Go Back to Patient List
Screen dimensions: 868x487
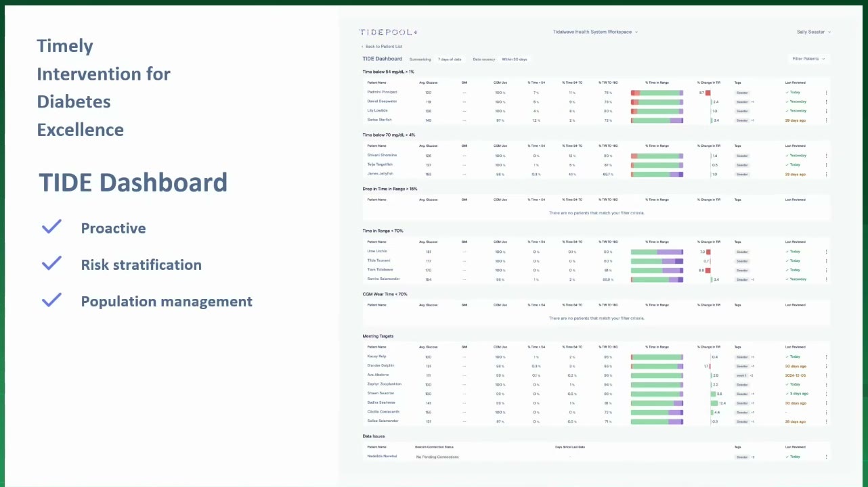(382, 47)
